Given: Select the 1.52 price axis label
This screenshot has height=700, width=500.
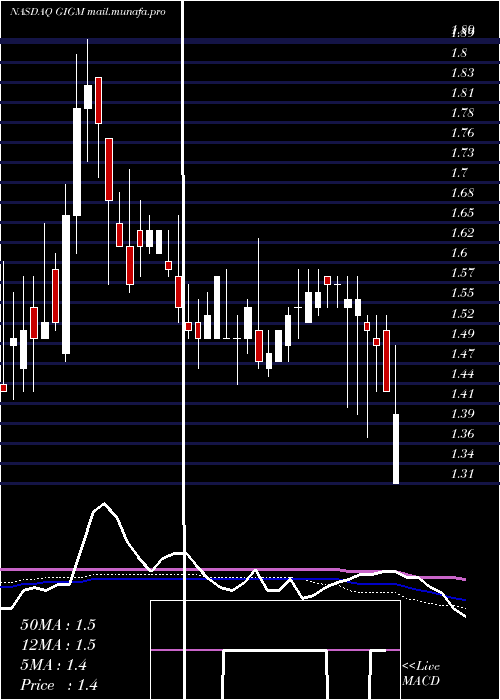Looking at the screenshot, I should click(x=462, y=313).
